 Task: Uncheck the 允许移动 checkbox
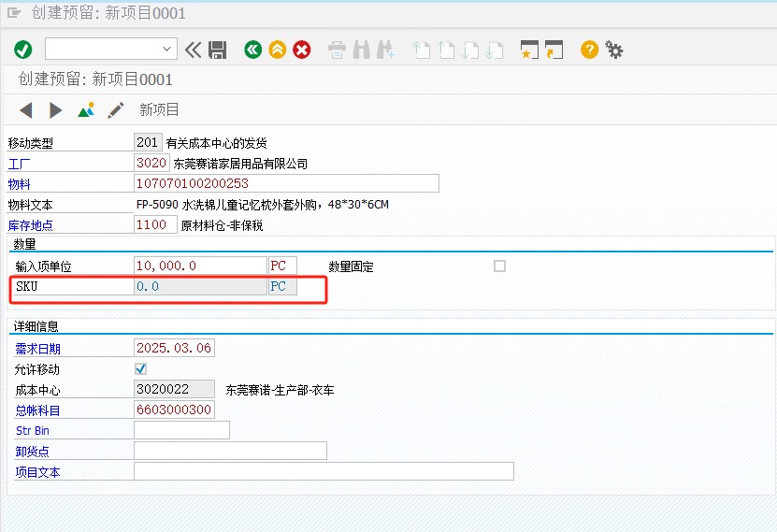pos(140,369)
